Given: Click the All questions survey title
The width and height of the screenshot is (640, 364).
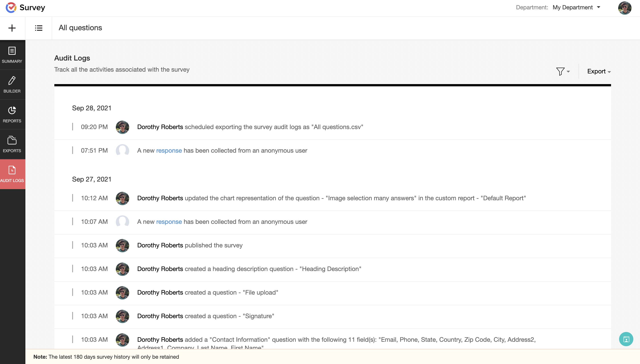Looking at the screenshot, I should 80,28.
